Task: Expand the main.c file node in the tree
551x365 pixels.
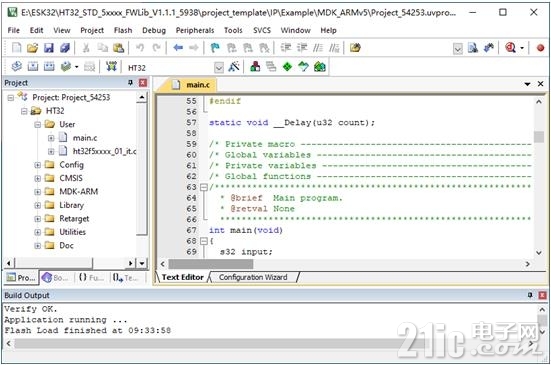Action: (x=51, y=138)
